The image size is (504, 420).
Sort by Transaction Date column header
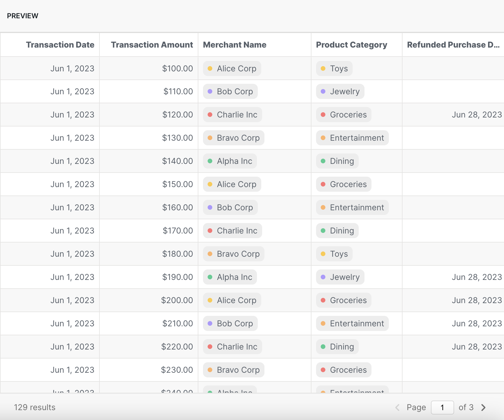coord(60,45)
